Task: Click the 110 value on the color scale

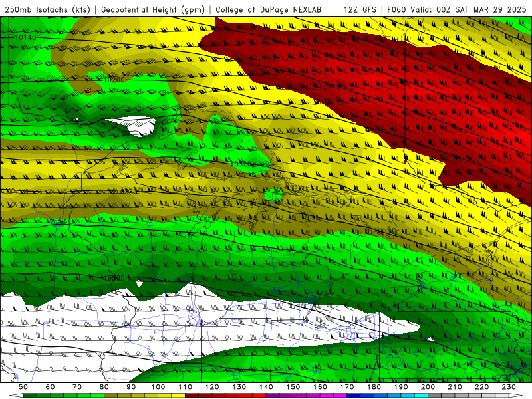Action: pyautogui.click(x=186, y=387)
